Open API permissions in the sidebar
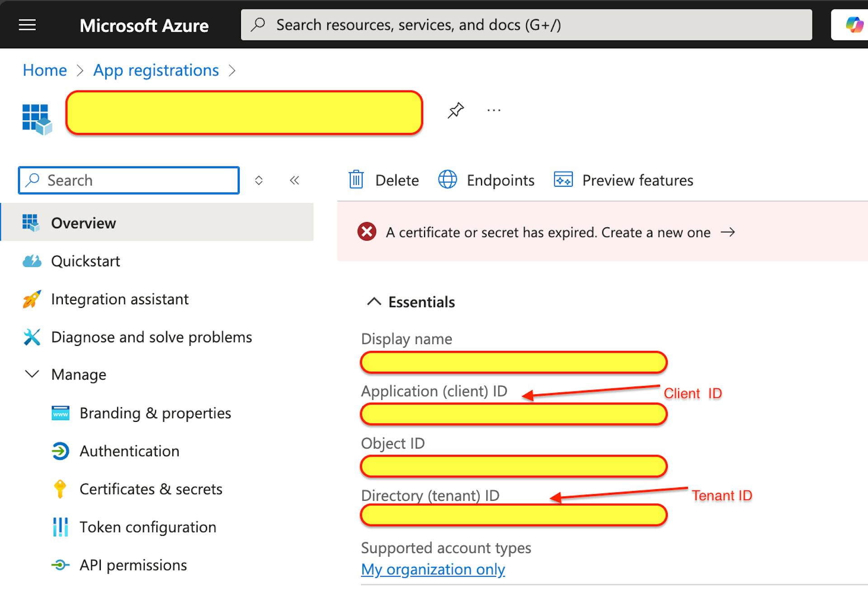The height and width of the screenshot is (590, 868). (x=133, y=565)
